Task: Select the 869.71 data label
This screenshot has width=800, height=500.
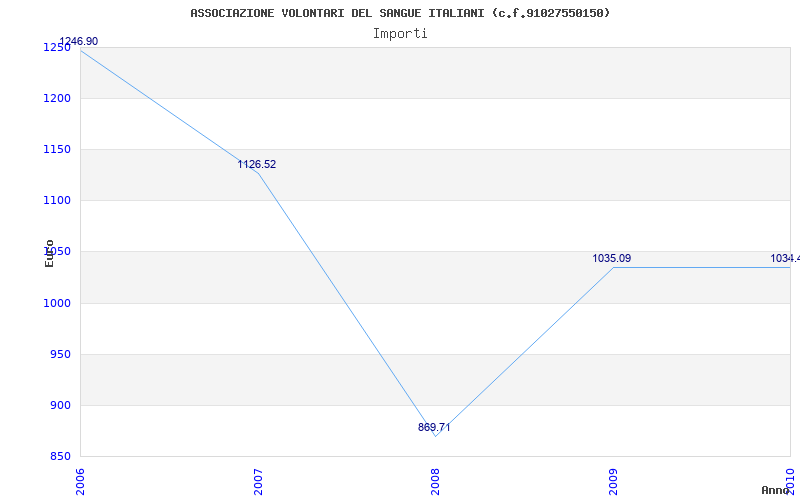Action: 434,427
